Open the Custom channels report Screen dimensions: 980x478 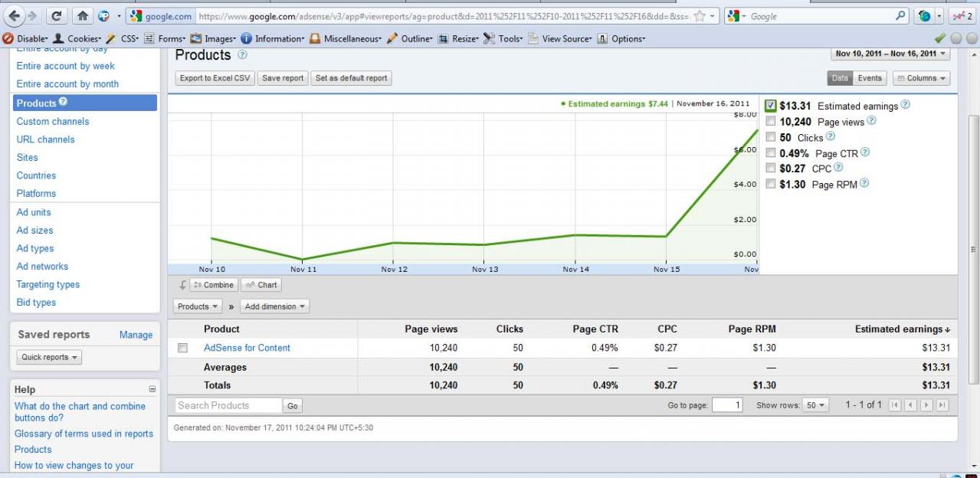[53, 121]
